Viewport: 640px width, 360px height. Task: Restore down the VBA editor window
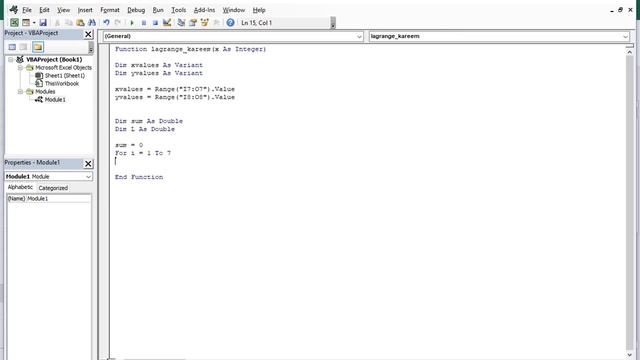[x=620, y=10]
